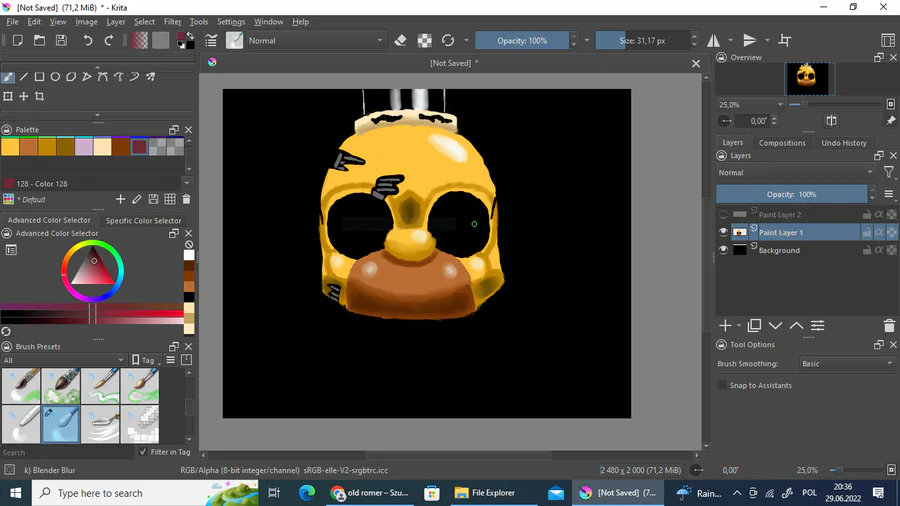Switch to Specific Color Selector tab

click(x=143, y=220)
